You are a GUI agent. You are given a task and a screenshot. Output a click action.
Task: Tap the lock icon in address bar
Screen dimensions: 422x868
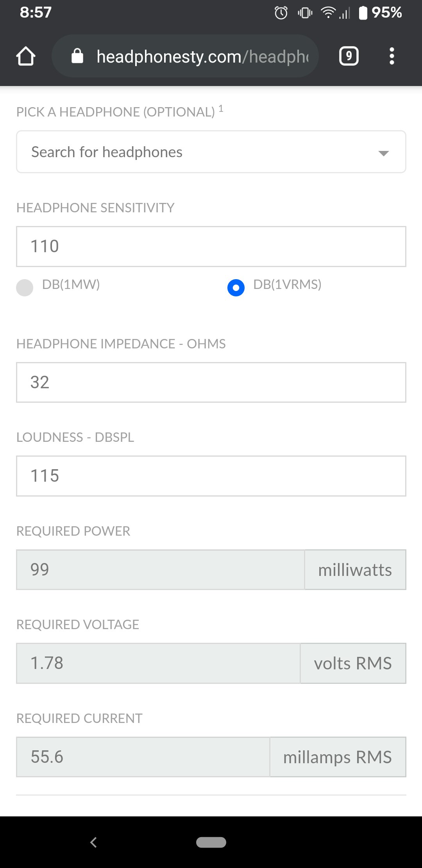(77, 56)
